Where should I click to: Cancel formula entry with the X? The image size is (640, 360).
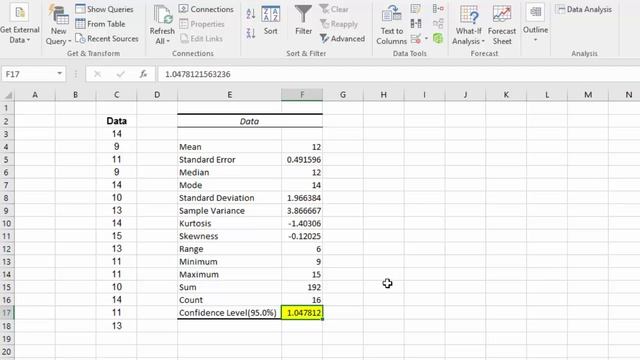pyautogui.click(x=97, y=74)
